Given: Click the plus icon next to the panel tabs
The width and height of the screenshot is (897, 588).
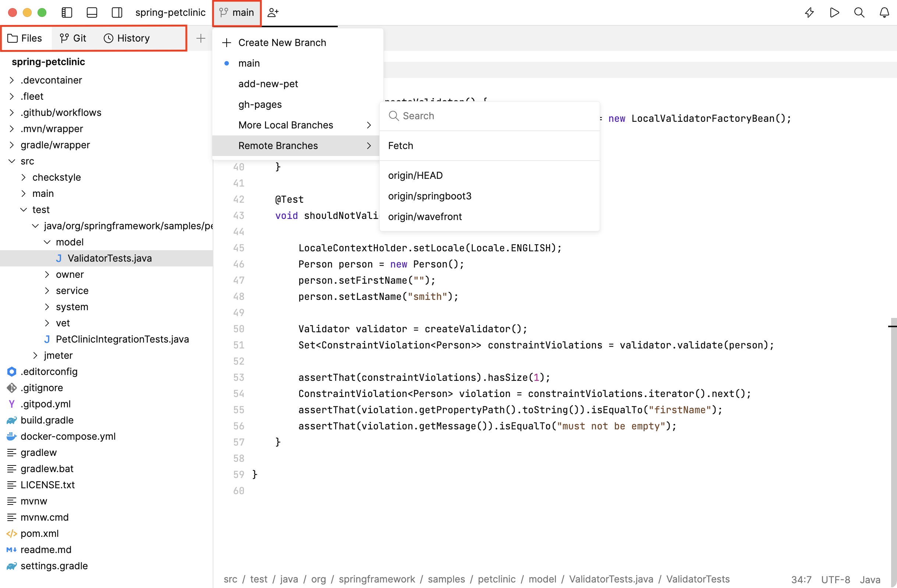Looking at the screenshot, I should click(201, 38).
